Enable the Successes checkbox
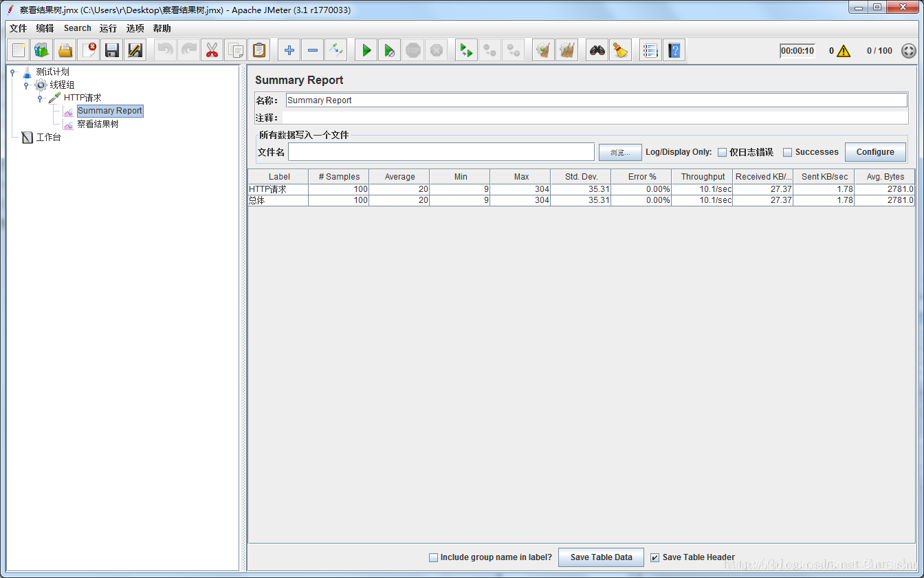The width and height of the screenshot is (924, 578). [x=788, y=152]
